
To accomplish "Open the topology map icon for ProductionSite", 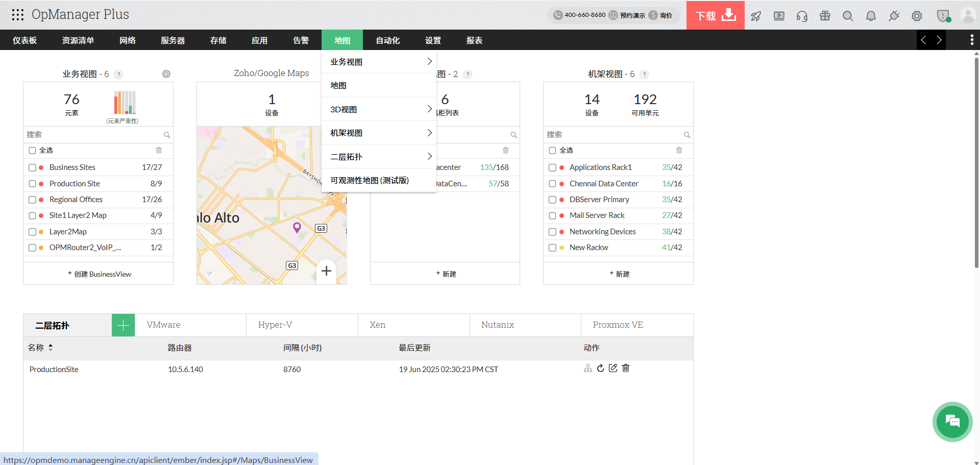I will click(587, 368).
